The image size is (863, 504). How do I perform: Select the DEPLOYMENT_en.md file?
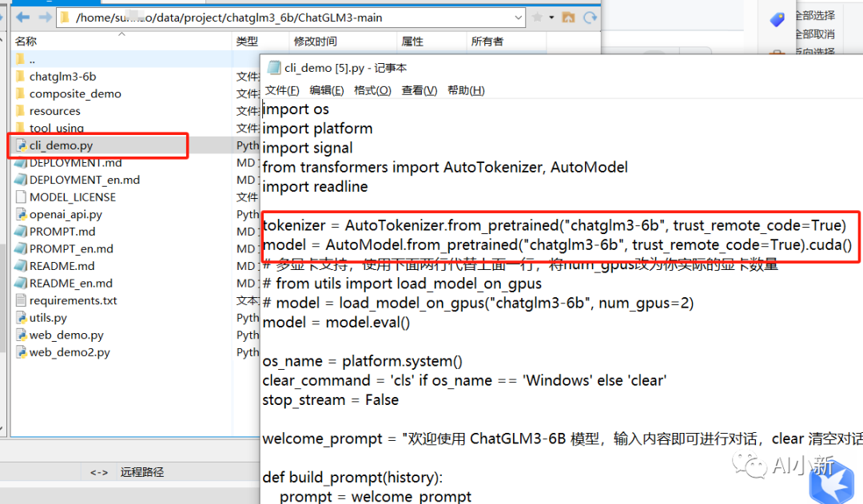[x=84, y=180]
